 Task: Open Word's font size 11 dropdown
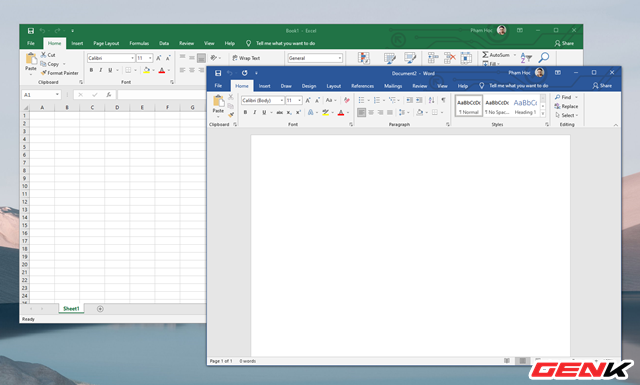coord(300,100)
